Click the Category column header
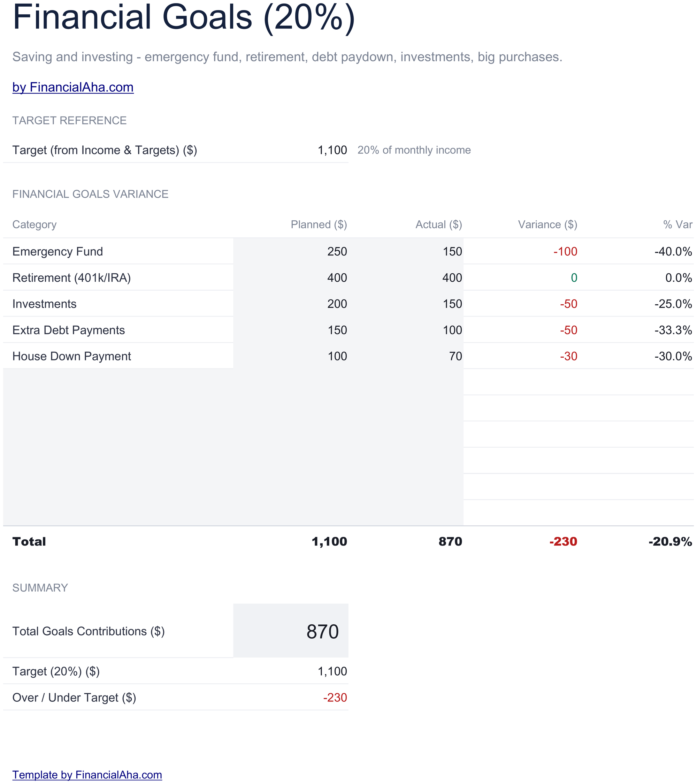Viewport: 697px width, 784px height. [x=35, y=224]
